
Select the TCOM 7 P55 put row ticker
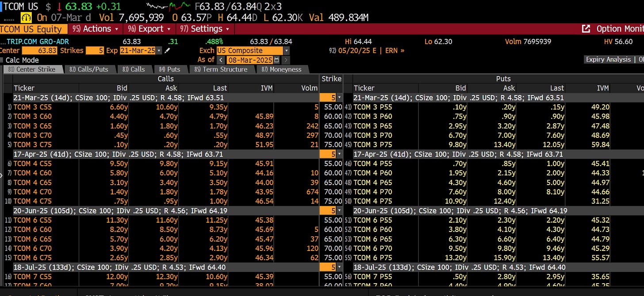(373, 277)
